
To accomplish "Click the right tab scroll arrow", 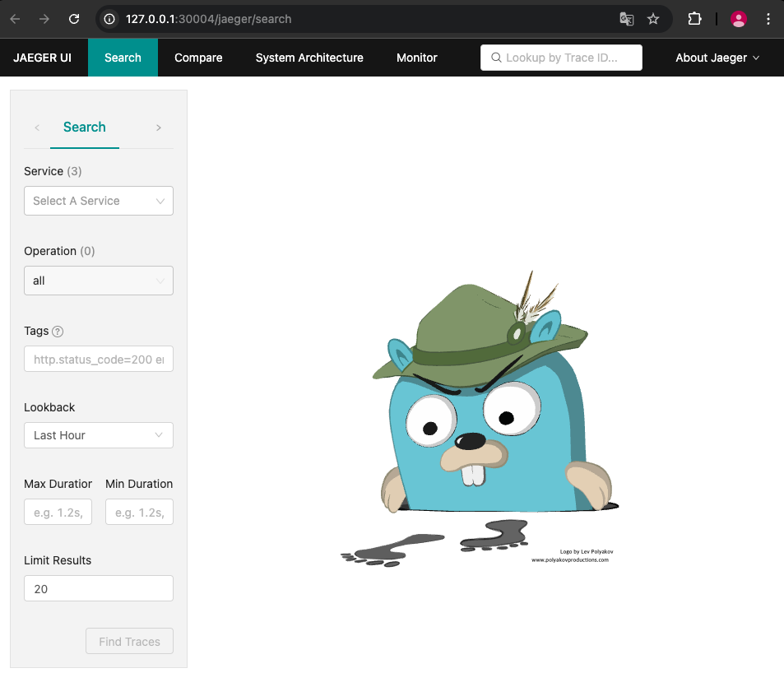I will (x=159, y=128).
